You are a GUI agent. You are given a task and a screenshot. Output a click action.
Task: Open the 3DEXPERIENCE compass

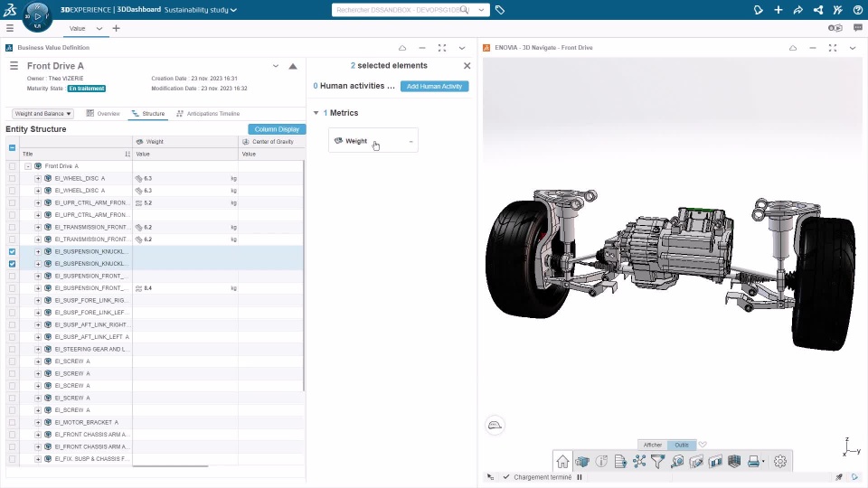coord(38,16)
